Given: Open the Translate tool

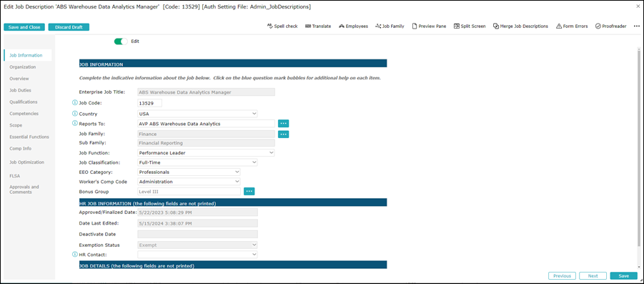Looking at the screenshot, I should click(318, 26).
